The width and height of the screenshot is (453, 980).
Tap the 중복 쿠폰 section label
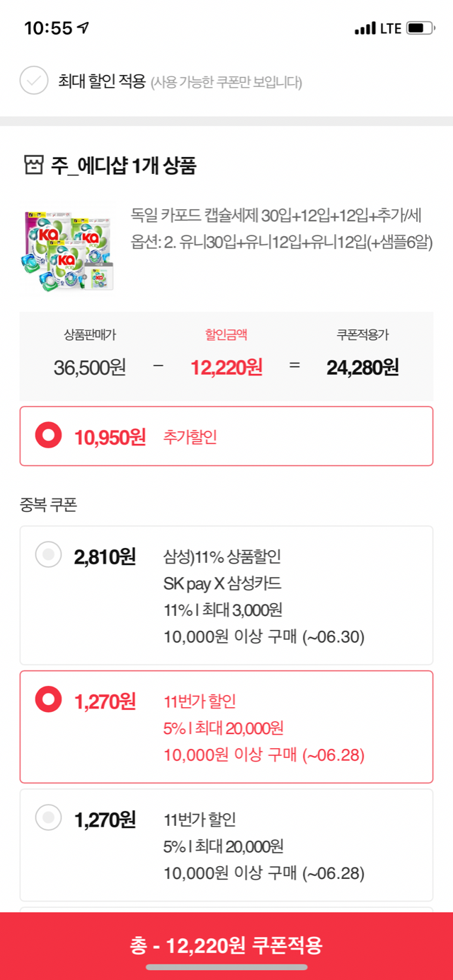click(48, 505)
